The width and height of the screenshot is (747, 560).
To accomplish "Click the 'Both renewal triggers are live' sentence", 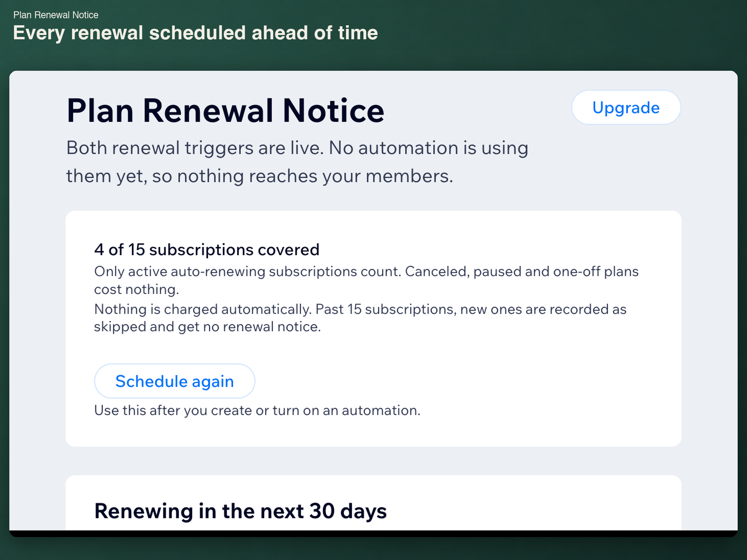I will point(195,148).
